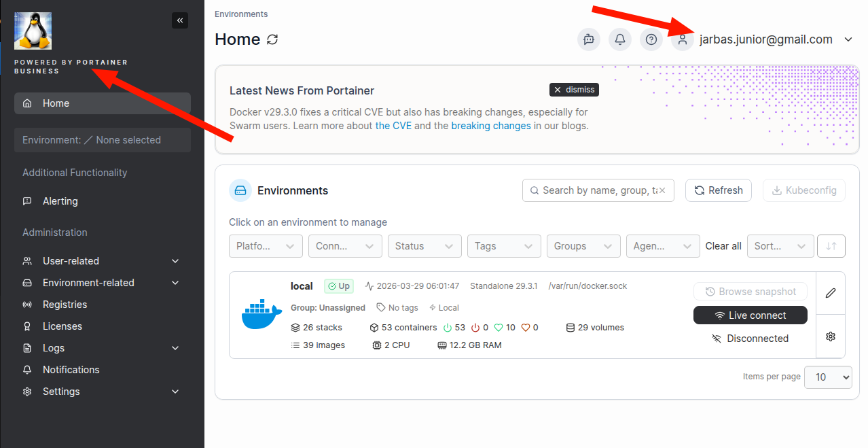
Task: Click the sort direction arrows icon
Action: click(x=831, y=246)
